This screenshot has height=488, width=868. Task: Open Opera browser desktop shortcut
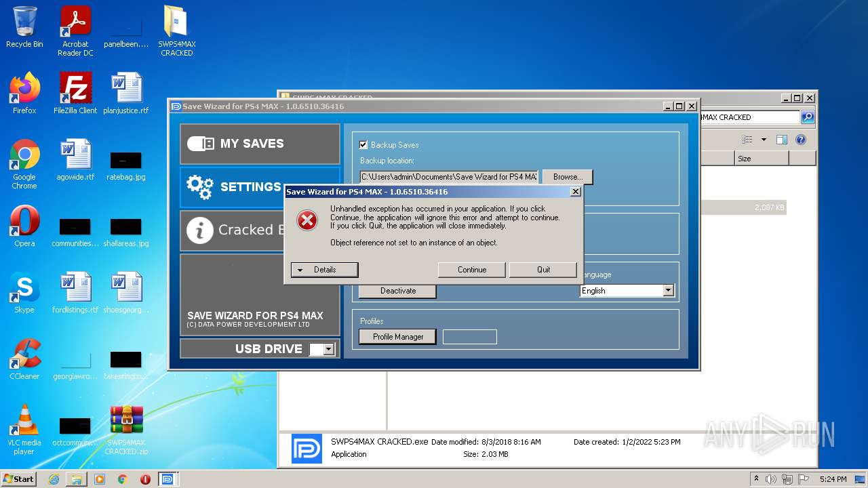coord(24,226)
